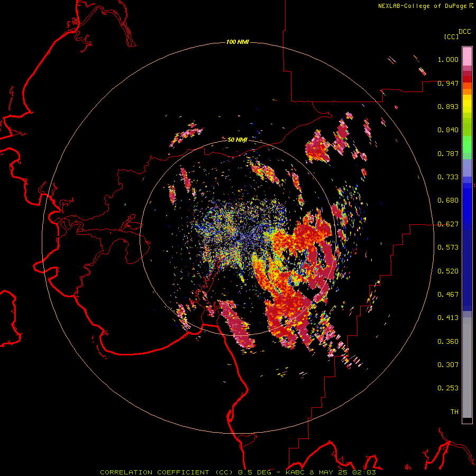The image size is (476, 476).
Task: Click the pink top segment of color bar
Action: click(467, 57)
